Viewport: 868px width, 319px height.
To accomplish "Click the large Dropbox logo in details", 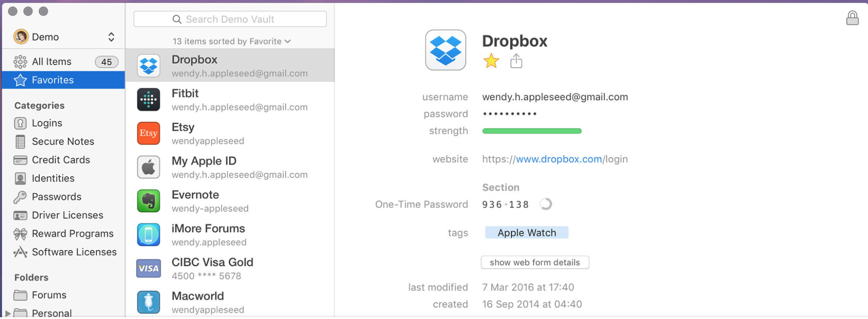I will (445, 50).
